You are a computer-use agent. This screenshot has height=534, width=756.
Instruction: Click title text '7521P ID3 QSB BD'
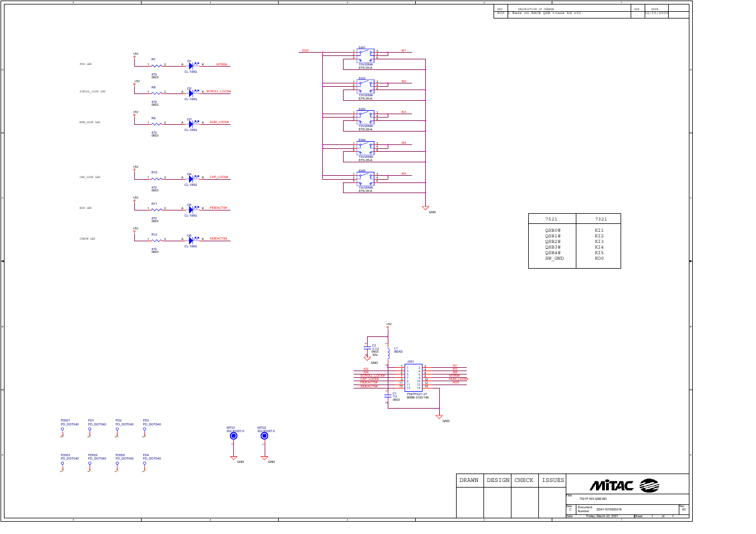point(593,499)
